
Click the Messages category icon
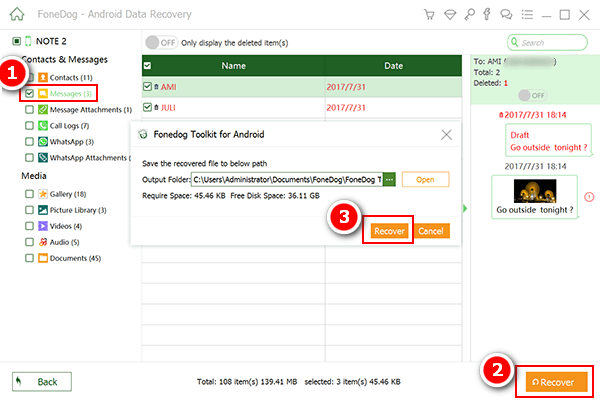[43, 94]
